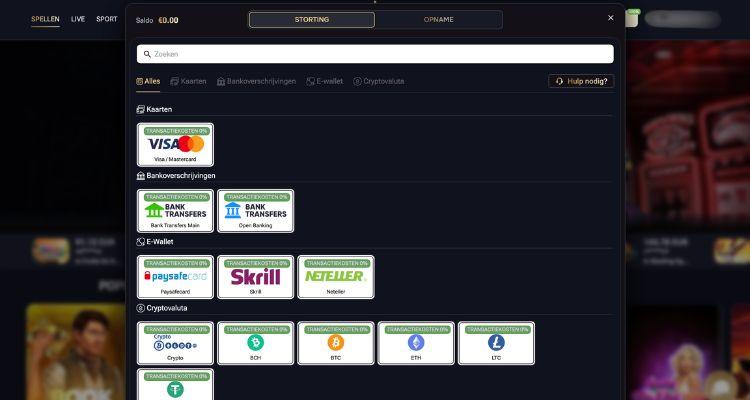Choose Bank Transfers Main payment method
Image resolution: width=750 pixels, height=400 pixels.
tap(175, 210)
